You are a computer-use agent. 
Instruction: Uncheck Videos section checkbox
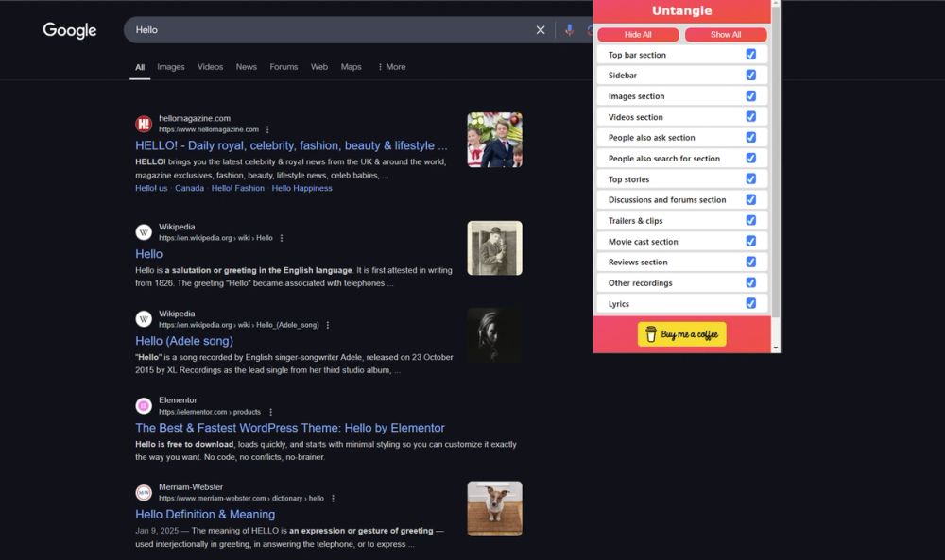click(751, 116)
